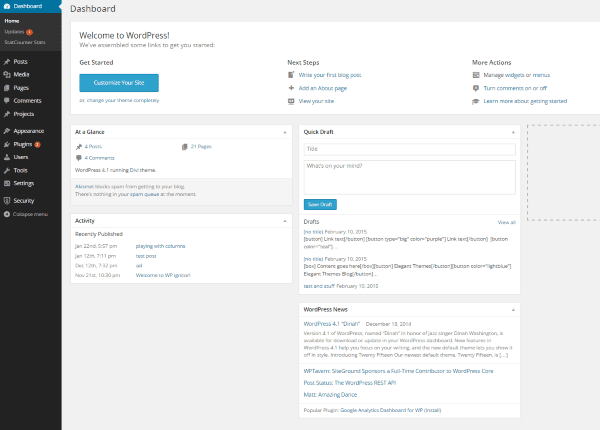Screen dimensions: 600x430
Task: Click the Media icon in sidebar
Action: coord(7,75)
